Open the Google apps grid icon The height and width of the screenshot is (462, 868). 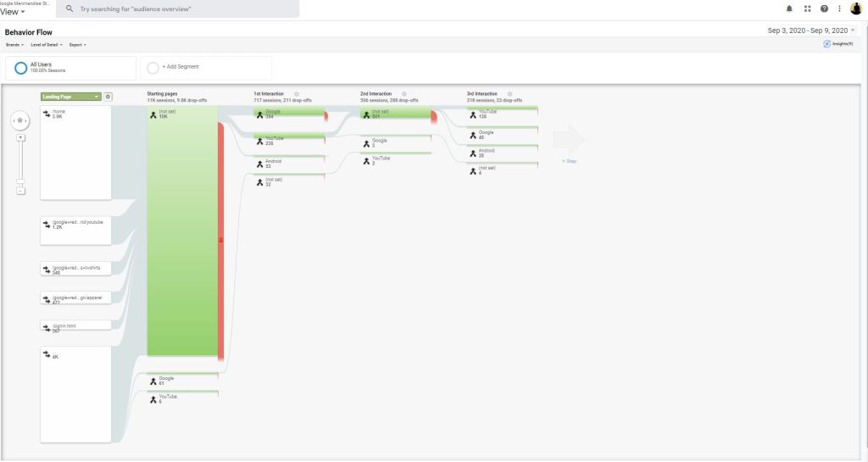[x=807, y=8]
